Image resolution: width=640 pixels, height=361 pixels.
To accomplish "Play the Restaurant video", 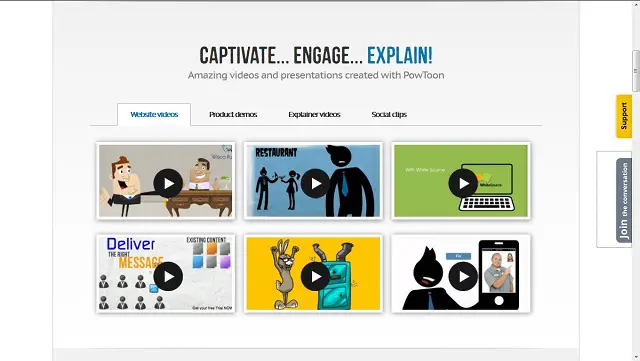I will click(x=315, y=183).
